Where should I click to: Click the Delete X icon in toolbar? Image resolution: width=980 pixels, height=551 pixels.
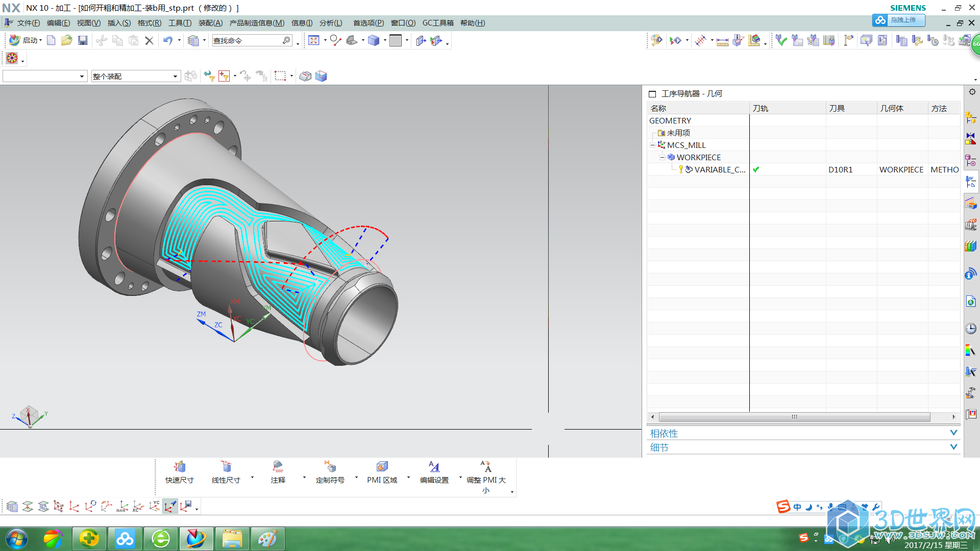click(149, 41)
